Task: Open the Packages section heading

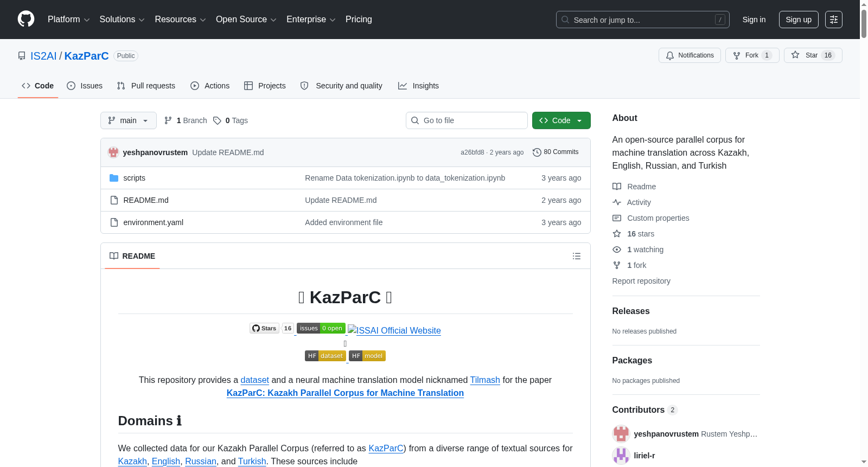Action: (x=632, y=361)
